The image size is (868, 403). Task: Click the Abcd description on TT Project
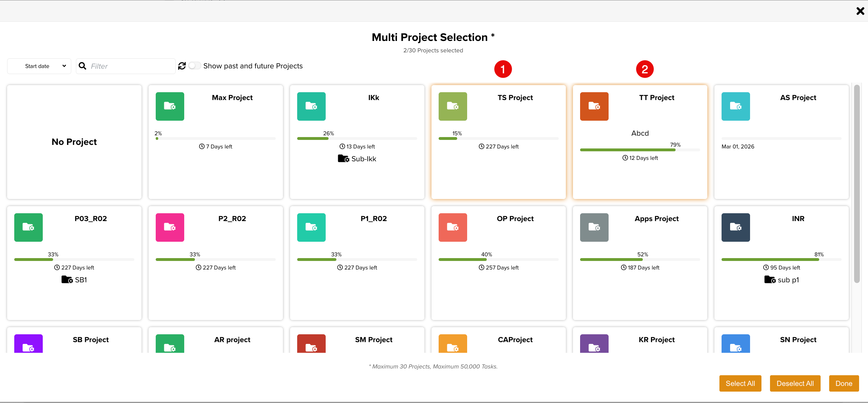click(640, 133)
